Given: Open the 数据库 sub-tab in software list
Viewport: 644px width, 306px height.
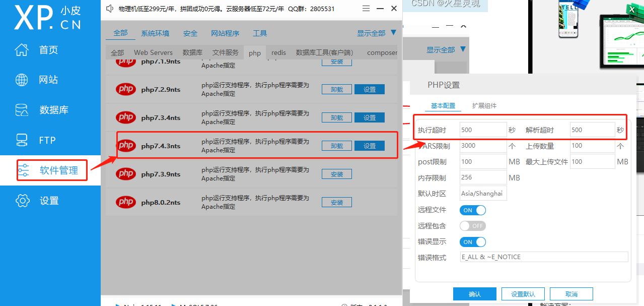Looking at the screenshot, I should click(192, 52).
